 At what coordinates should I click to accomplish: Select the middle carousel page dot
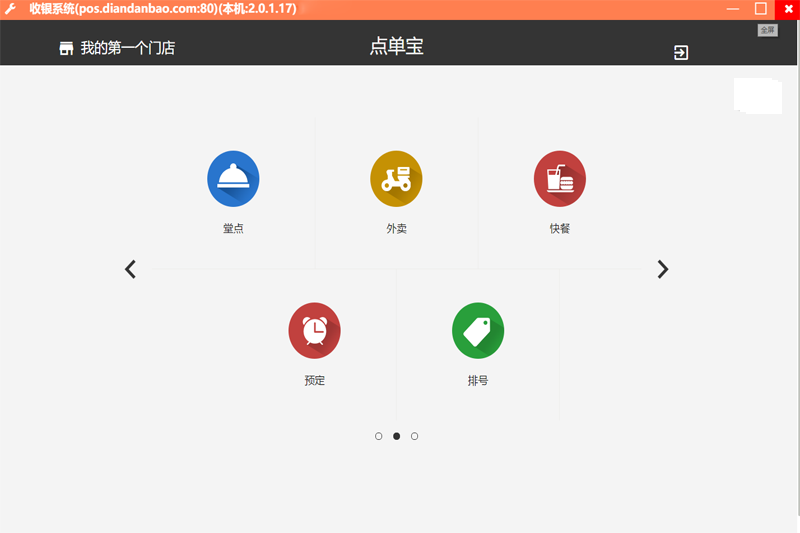pos(396,436)
